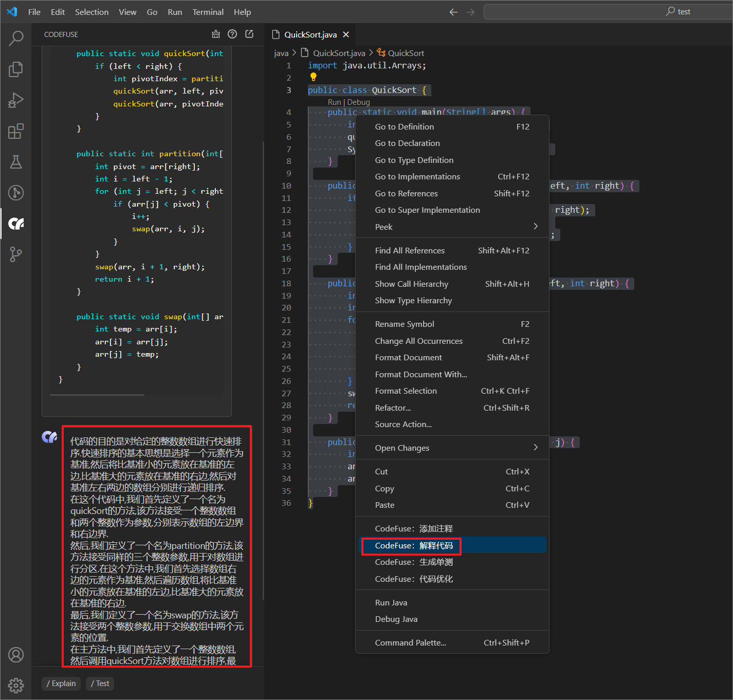733x700 pixels.
Task: Choose Change All Occurrences
Action: (452, 341)
